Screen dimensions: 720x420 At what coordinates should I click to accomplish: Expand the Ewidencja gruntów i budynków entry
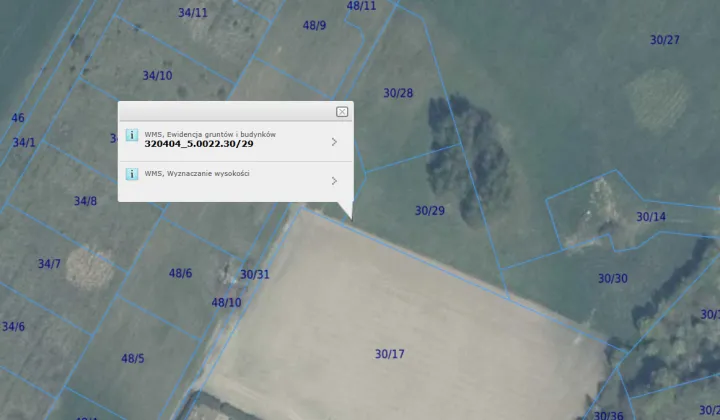point(334,142)
